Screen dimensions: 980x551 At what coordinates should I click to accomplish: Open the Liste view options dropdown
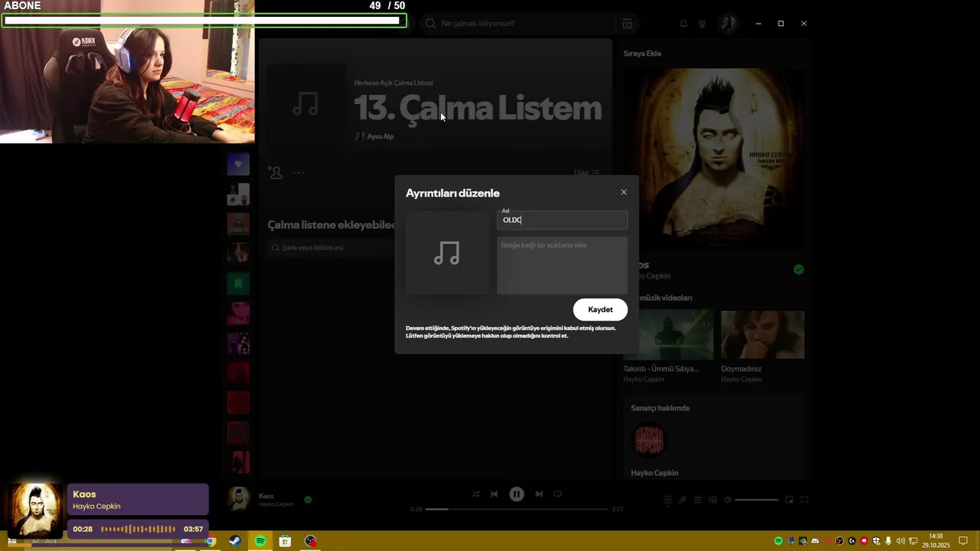(587, 172)
